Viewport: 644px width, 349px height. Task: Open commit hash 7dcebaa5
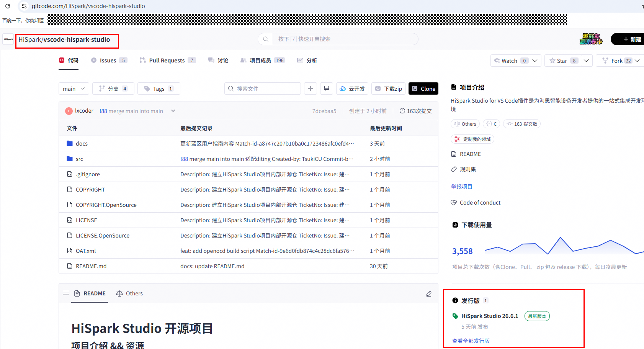[324, 111]
